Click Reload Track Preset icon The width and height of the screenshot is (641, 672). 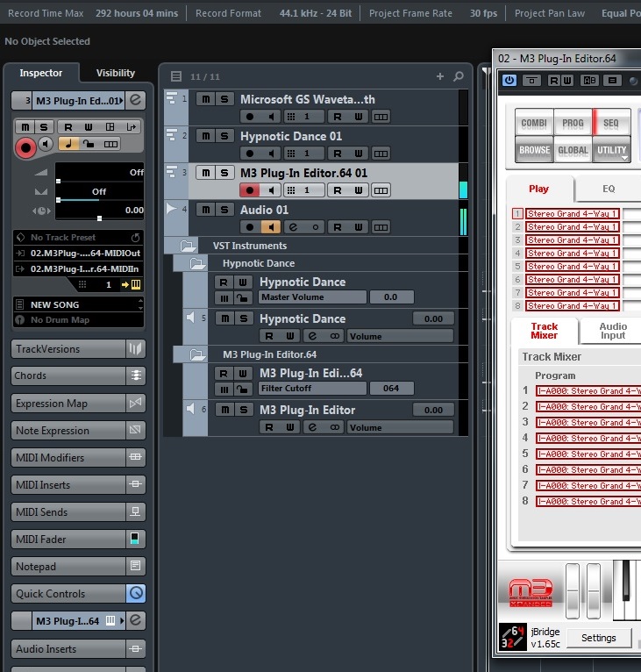click(135, 238)
